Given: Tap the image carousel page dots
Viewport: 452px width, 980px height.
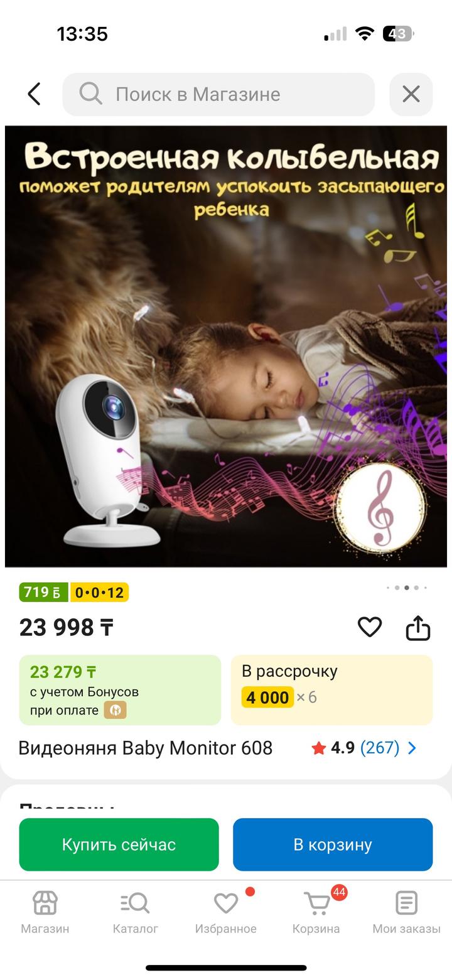Looking at the screenshot, I should pyautogui.click(x=407, y=588).
